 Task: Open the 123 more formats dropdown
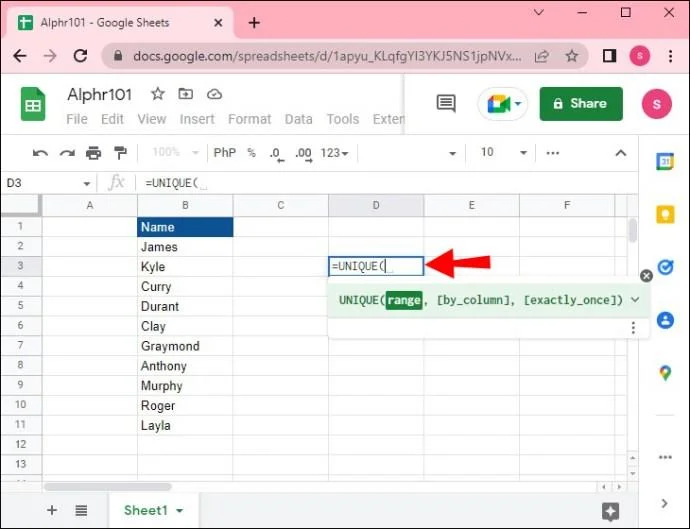coord(334,153)
